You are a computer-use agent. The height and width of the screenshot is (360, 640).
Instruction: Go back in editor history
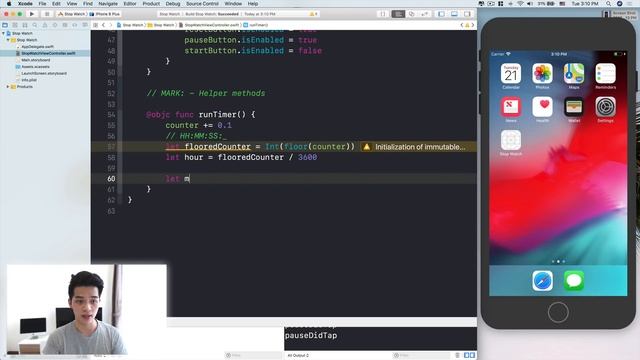coord(103,25)
